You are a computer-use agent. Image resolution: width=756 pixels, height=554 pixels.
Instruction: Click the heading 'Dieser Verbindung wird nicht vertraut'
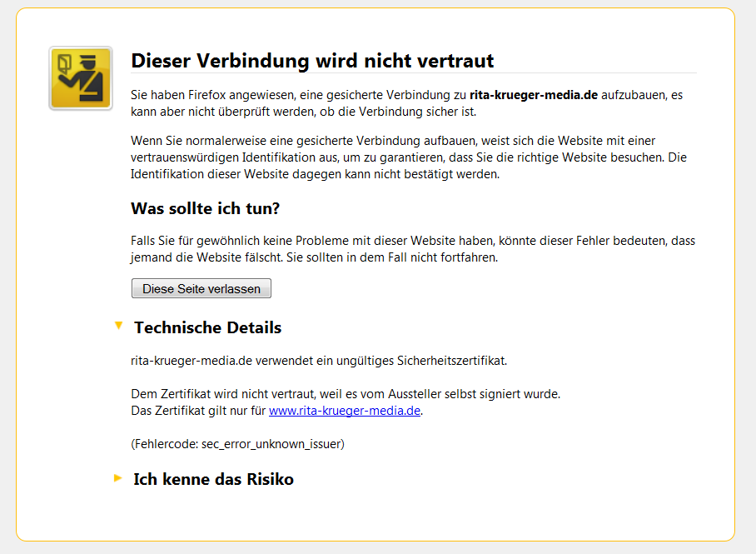tap(312, 61)
